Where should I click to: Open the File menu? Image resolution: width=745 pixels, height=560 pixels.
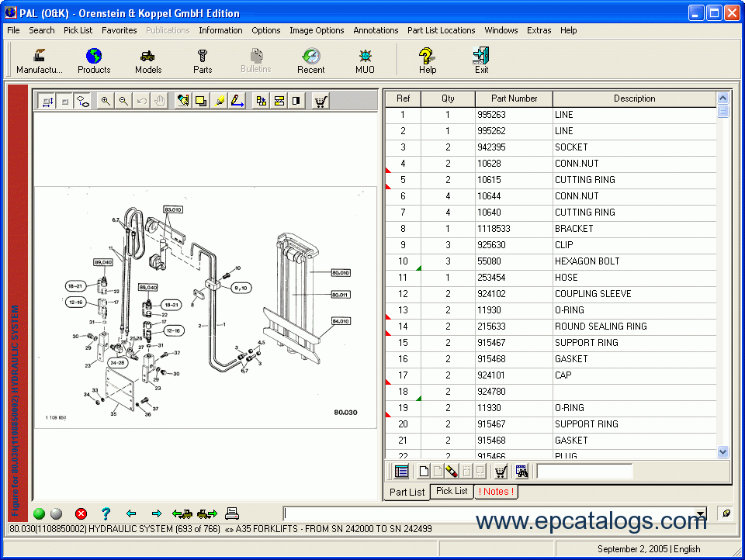13,30
